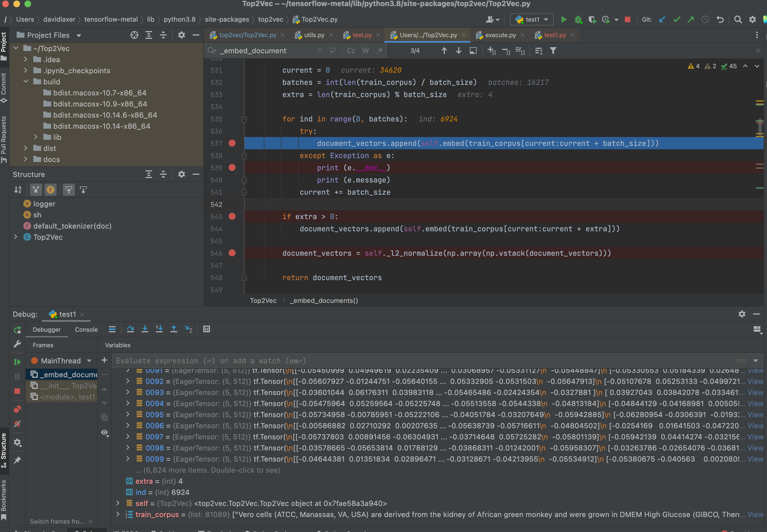Click the green Run button in toolbar
This screenshot has width=767, height=532.
tap(564, 20)
